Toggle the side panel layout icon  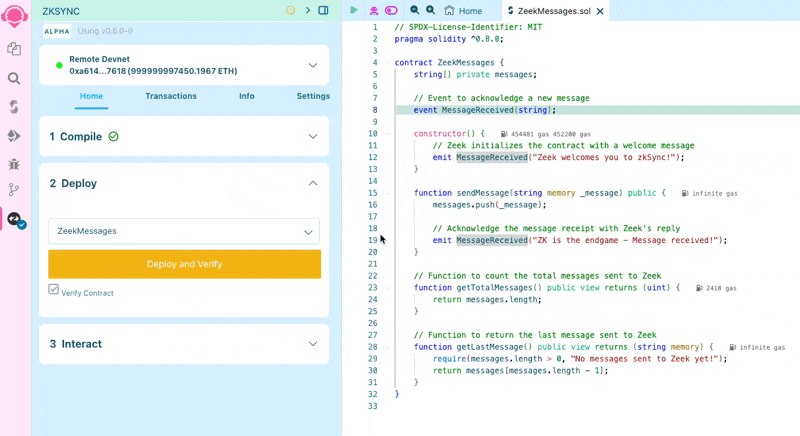point(323,10)
